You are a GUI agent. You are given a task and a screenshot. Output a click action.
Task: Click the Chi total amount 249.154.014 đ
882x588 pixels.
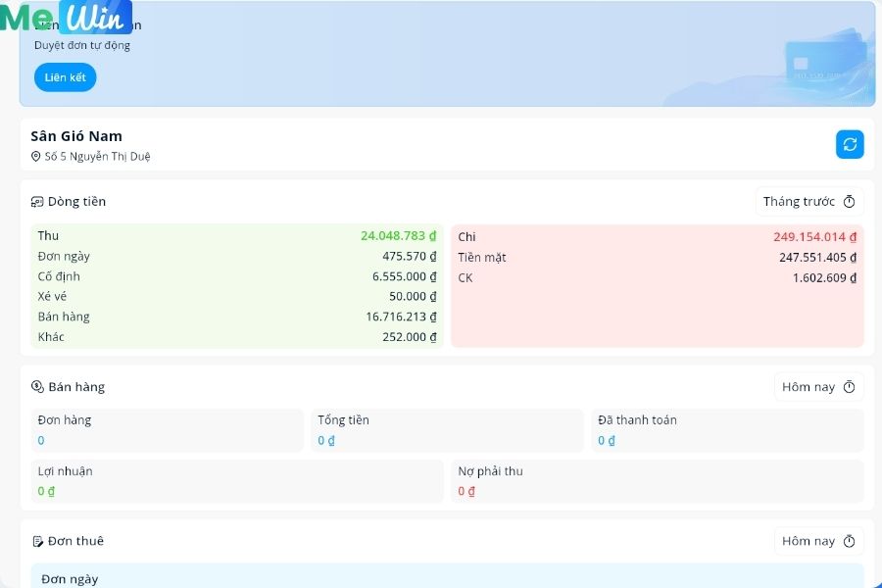click(x=814, y=237)
